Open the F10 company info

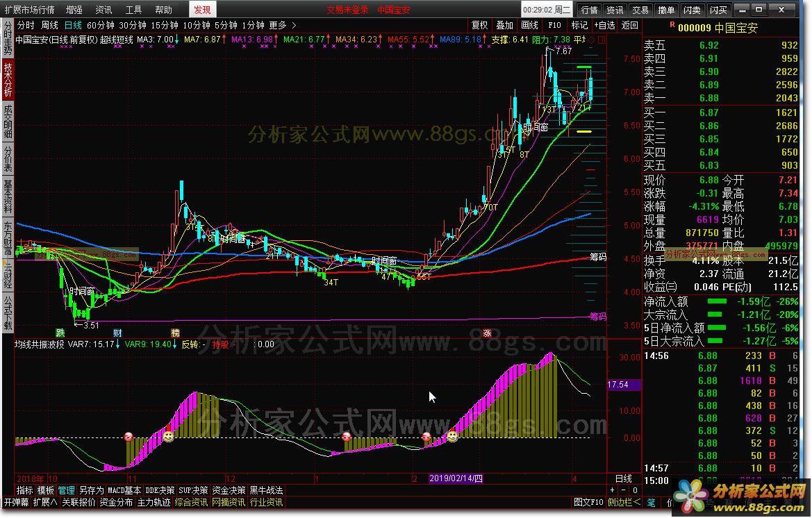coord(554,26)
